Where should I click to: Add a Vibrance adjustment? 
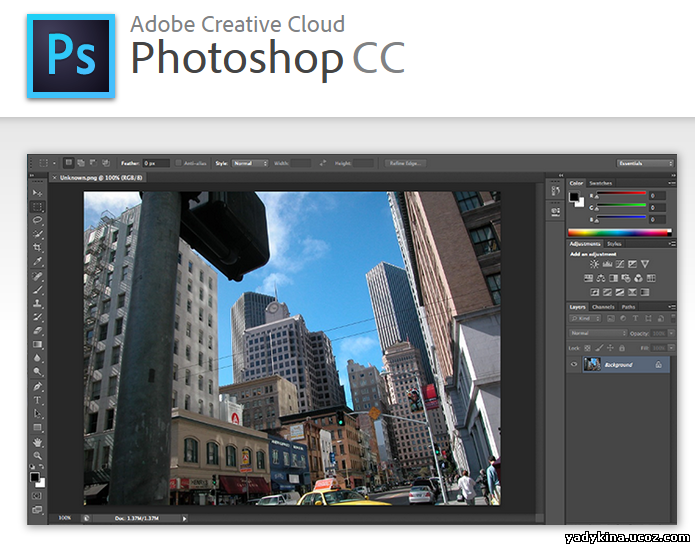[x=645, y=264]
